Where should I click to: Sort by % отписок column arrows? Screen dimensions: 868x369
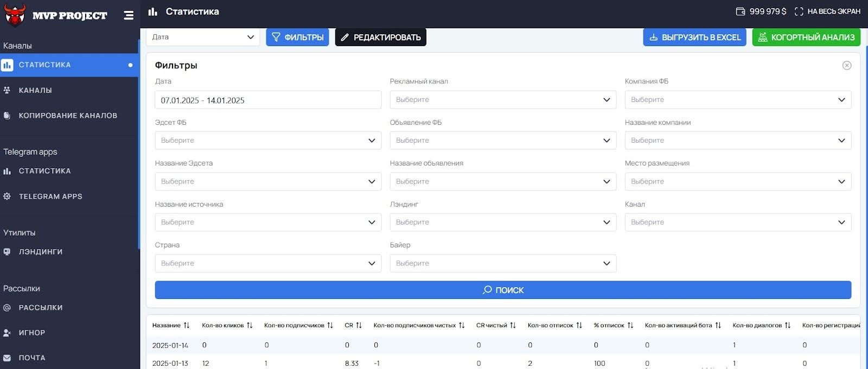pyautogui.click(x=630, y=326)
